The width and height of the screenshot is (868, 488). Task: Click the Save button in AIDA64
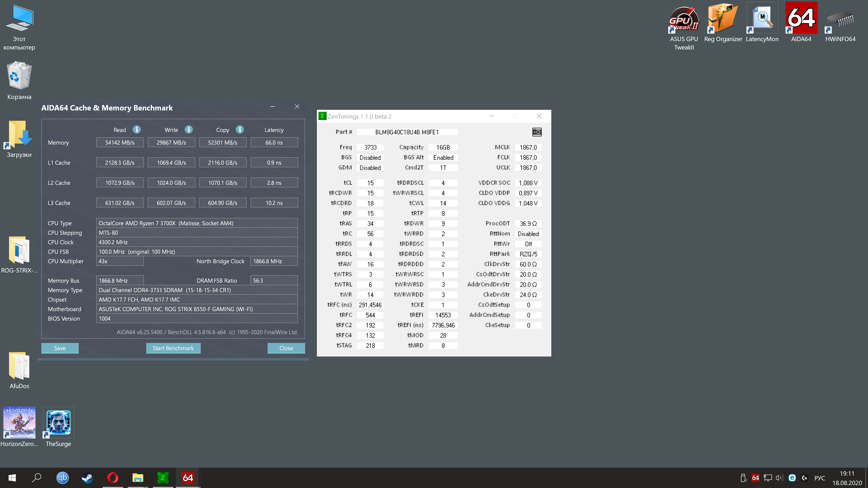[60, 348]
